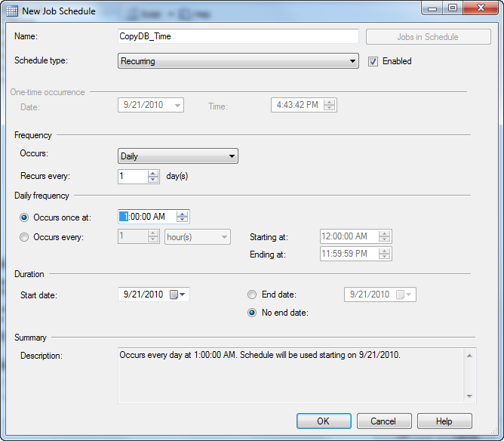Click the Duration section heading
The width and height of the screenshot is (504, 441).
(x=29, y=274)
